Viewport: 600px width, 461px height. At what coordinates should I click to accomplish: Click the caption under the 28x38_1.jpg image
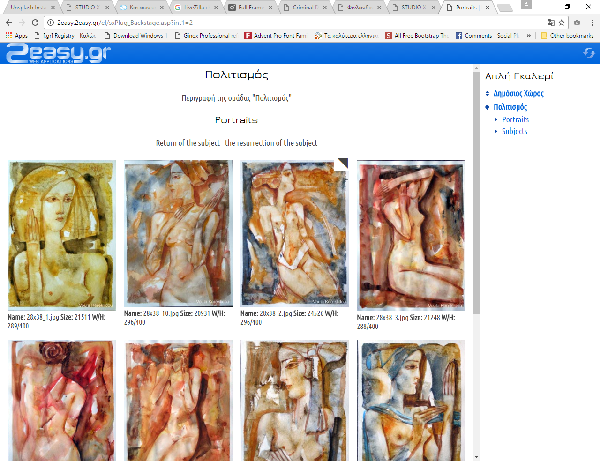[x=57, y=321]
